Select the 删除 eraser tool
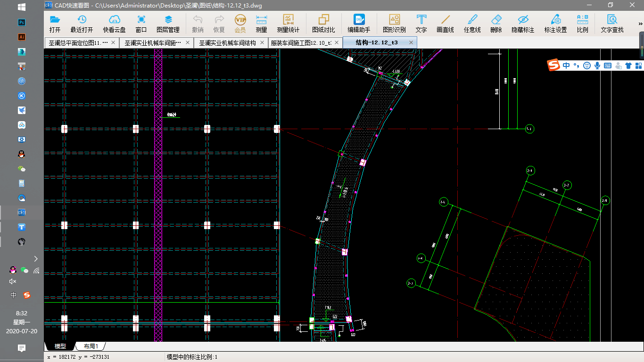644x362 pixels. pos(496,23)
